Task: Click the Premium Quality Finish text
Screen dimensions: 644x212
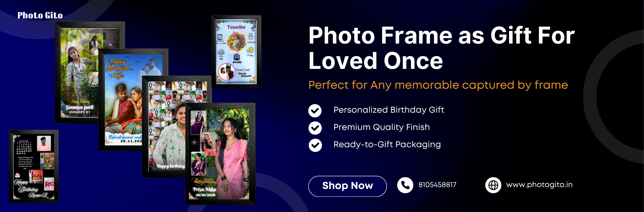Action: coord(382,127)
